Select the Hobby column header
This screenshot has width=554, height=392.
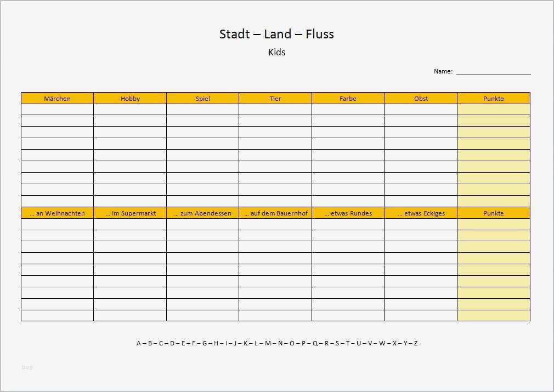130,99
